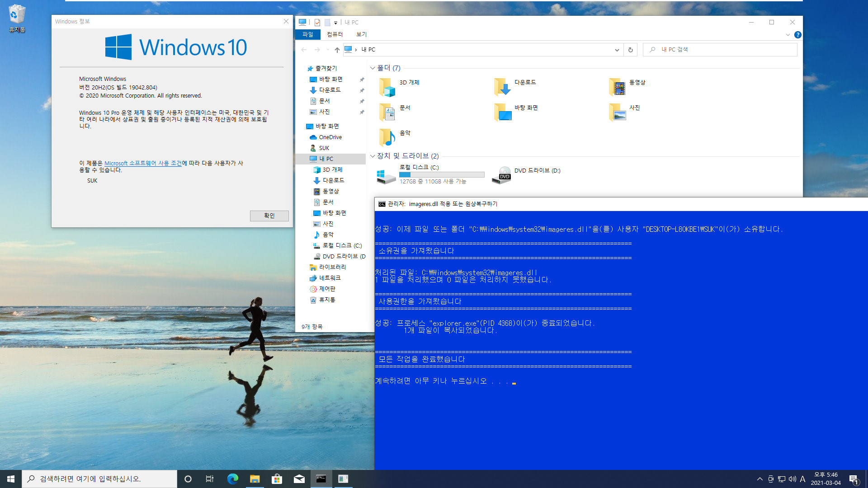
Task: Open Windows Start menu
Action: [11, 479]
